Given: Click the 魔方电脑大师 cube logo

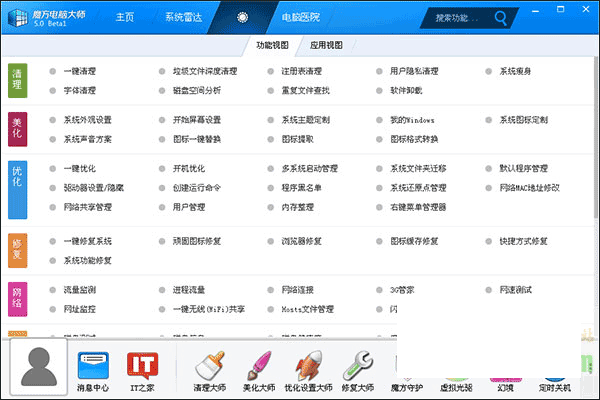Looking at the screenshot, I should [x=18, y=18].
